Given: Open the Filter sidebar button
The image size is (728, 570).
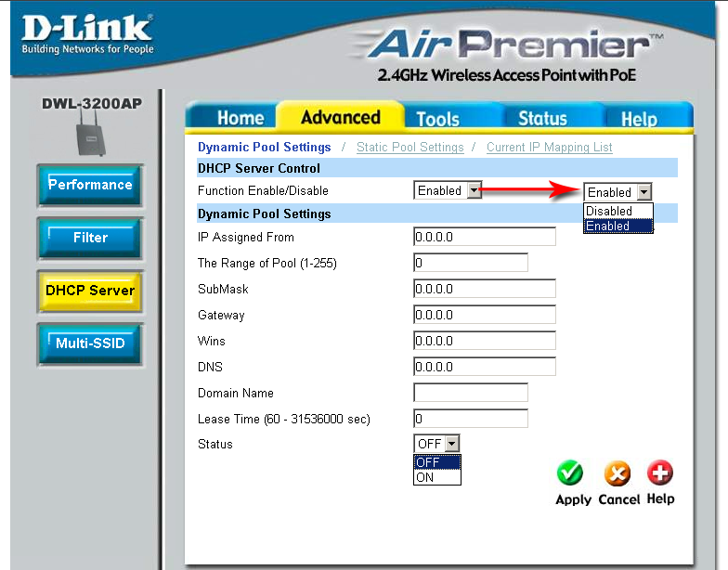Looking at the screenshot, I should click(x=90, y=238).
